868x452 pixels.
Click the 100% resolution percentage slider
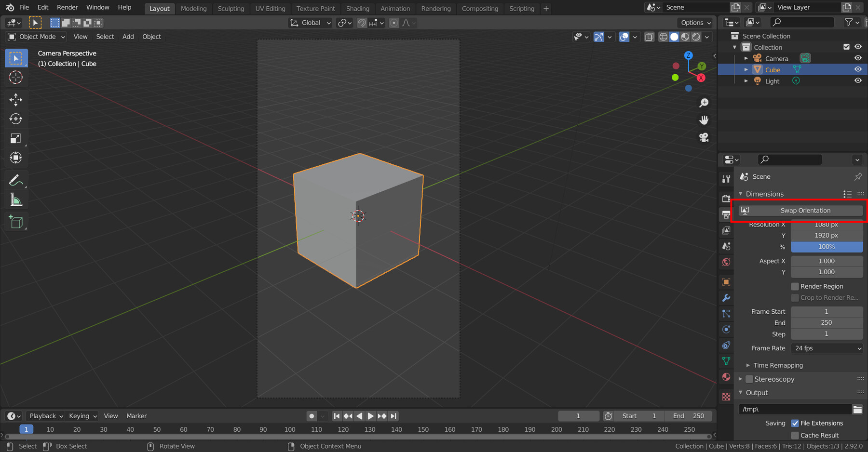click(x=827, y=246)
